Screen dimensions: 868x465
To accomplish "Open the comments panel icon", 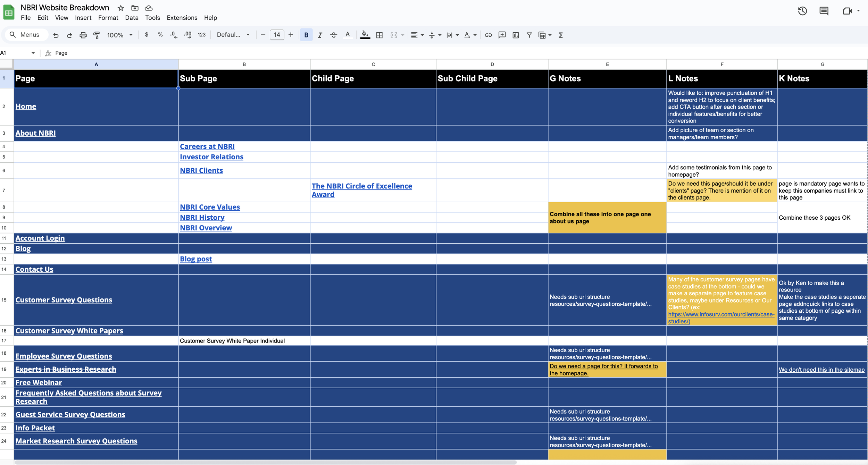I will [x=824, y=11].
